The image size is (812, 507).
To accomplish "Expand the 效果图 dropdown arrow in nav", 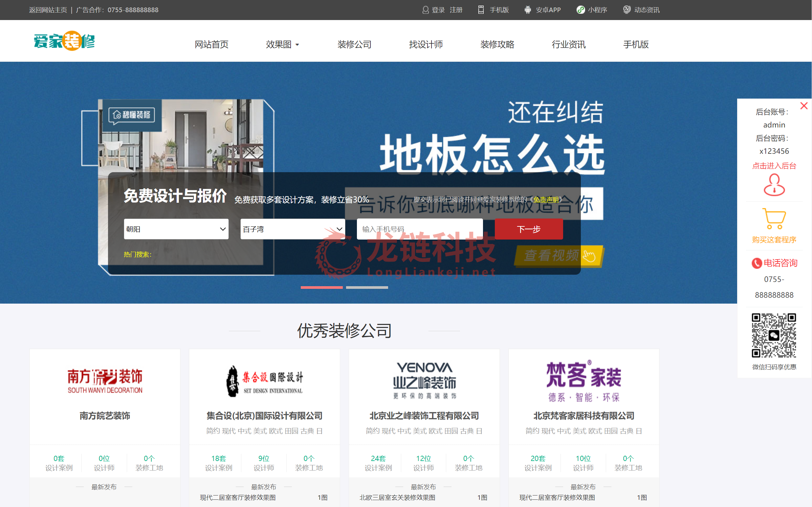I will pos(297,45).
